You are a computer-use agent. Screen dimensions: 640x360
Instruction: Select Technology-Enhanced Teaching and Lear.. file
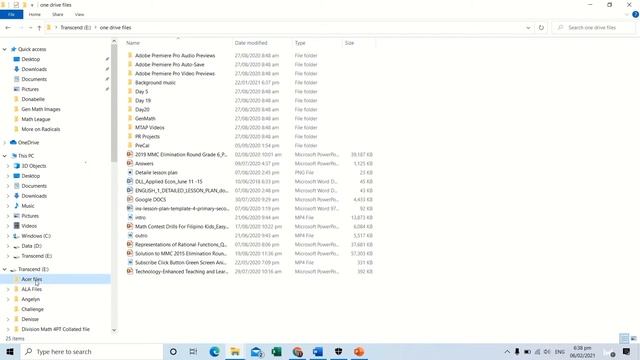coord(182,271)
